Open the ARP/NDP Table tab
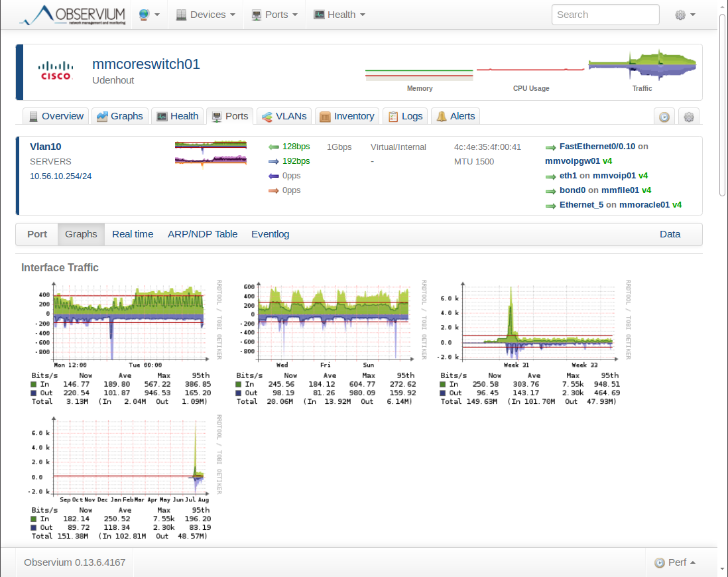The image size is (728, 577). pos(202,234)
